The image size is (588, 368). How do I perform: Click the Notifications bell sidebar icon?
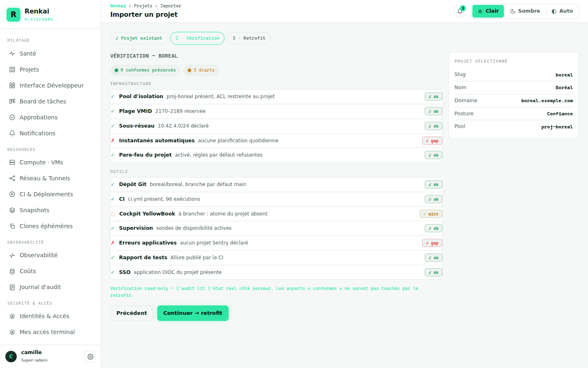(x=12, y=133)
